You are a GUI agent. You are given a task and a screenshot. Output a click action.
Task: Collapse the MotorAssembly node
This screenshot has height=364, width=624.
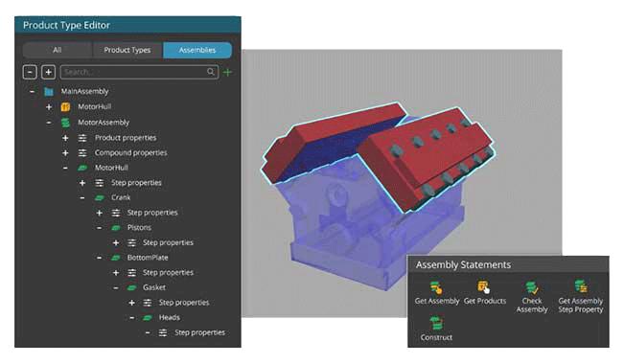[x=49, y=123]
